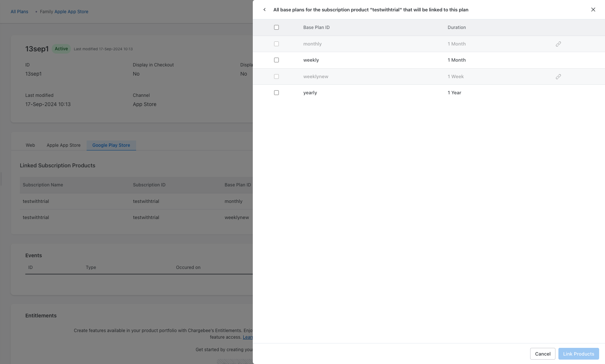Open the All Plans breadcrumb link
This screenshot has width=605, height=364.
19,12
